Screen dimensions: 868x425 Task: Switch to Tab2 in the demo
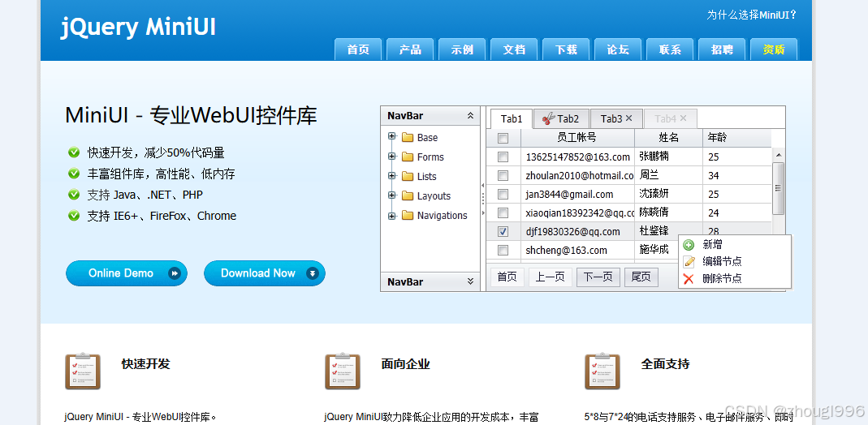(561, 119)
